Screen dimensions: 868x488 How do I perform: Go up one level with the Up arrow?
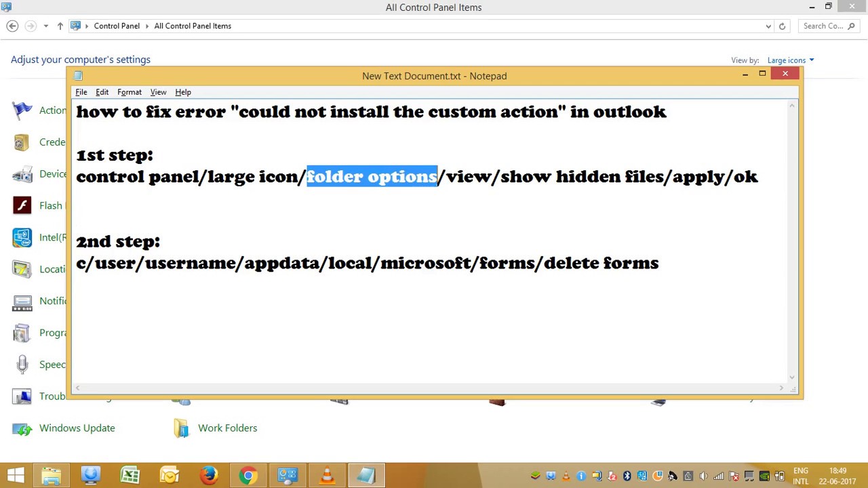coord(60,26)
